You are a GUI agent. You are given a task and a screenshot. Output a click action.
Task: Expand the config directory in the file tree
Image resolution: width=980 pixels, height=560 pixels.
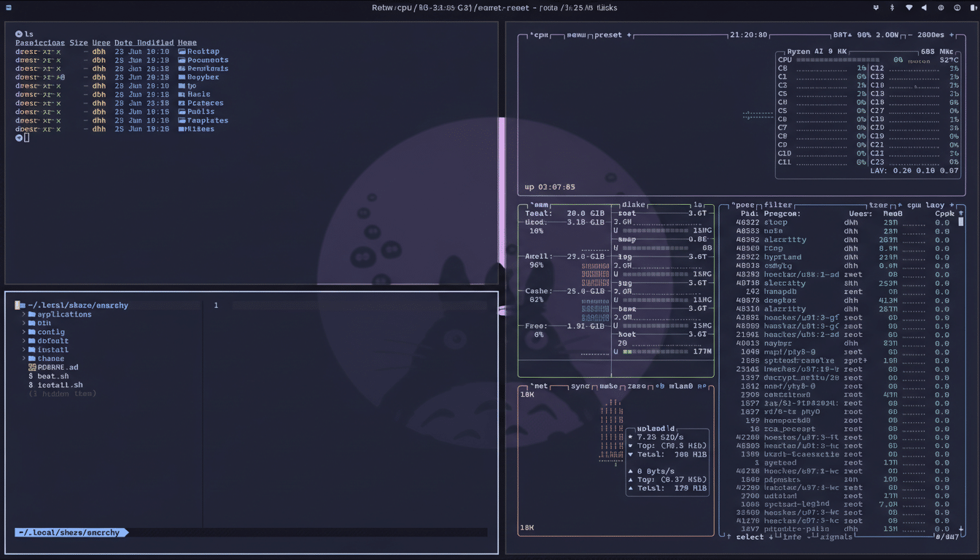coord(26,332)
